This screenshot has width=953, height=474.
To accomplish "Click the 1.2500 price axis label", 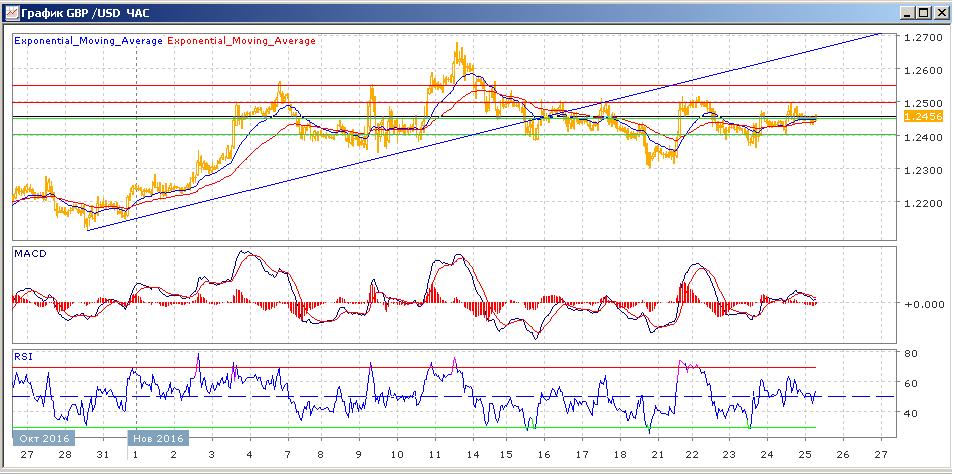I will (x=925, y=103).
